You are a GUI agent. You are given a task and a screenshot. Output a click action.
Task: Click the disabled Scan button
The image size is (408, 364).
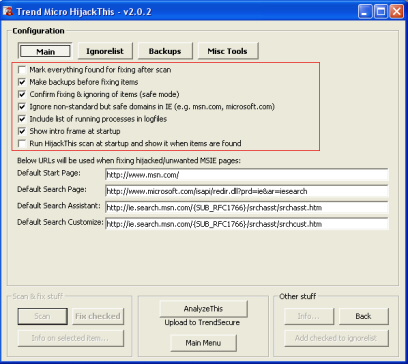(42, 316)
